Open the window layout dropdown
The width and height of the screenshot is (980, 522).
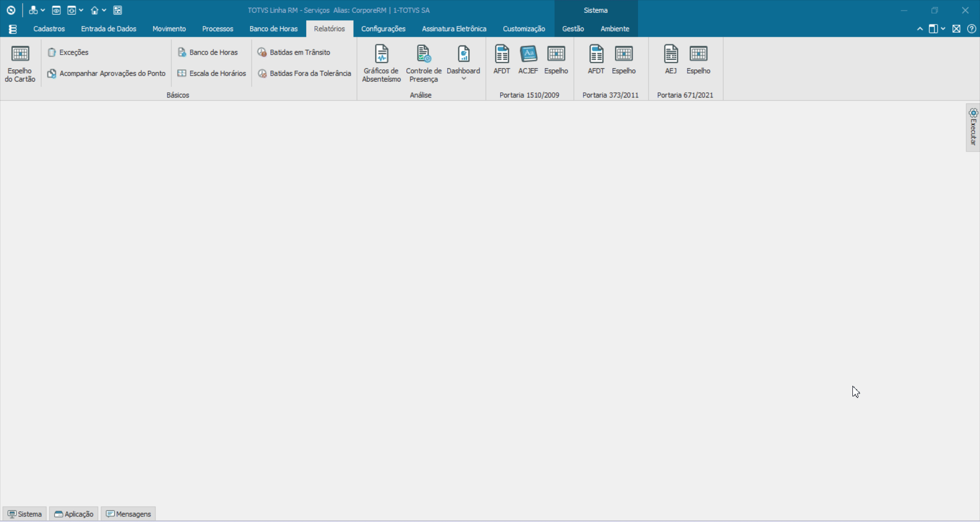(x=937, y=29)
